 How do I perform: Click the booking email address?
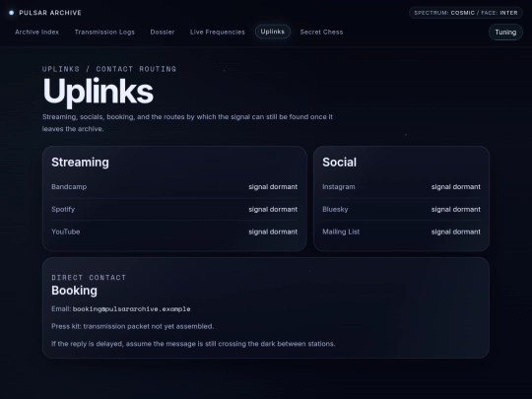[x=131, y=309]
